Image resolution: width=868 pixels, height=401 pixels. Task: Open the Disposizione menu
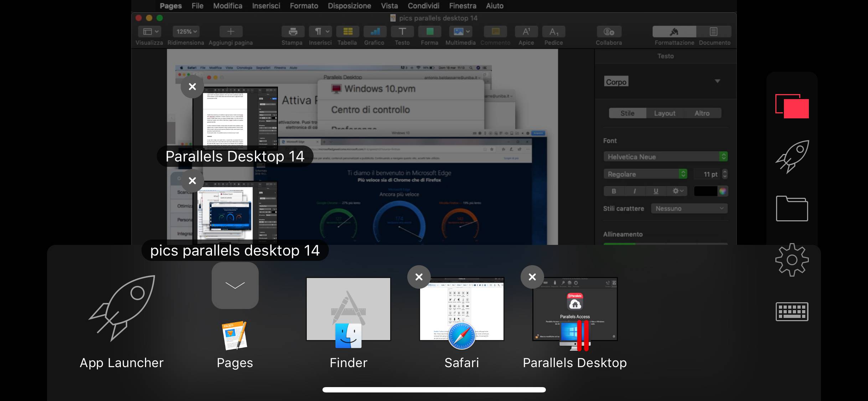coord(349,6)
